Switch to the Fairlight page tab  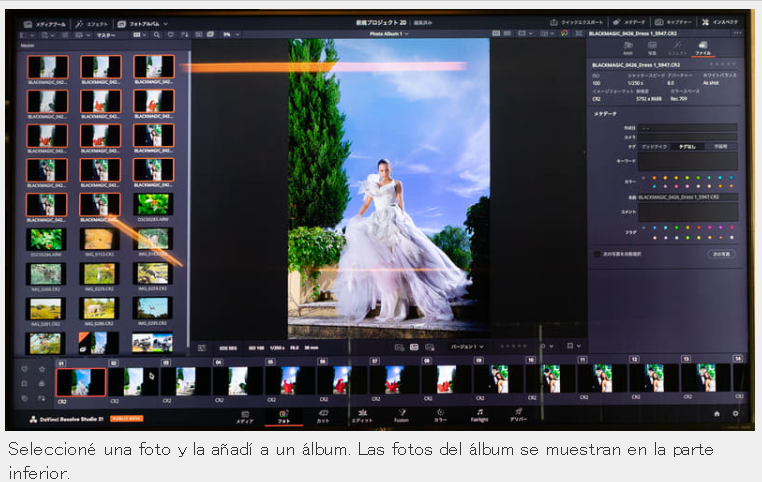(x=479, y=415)
